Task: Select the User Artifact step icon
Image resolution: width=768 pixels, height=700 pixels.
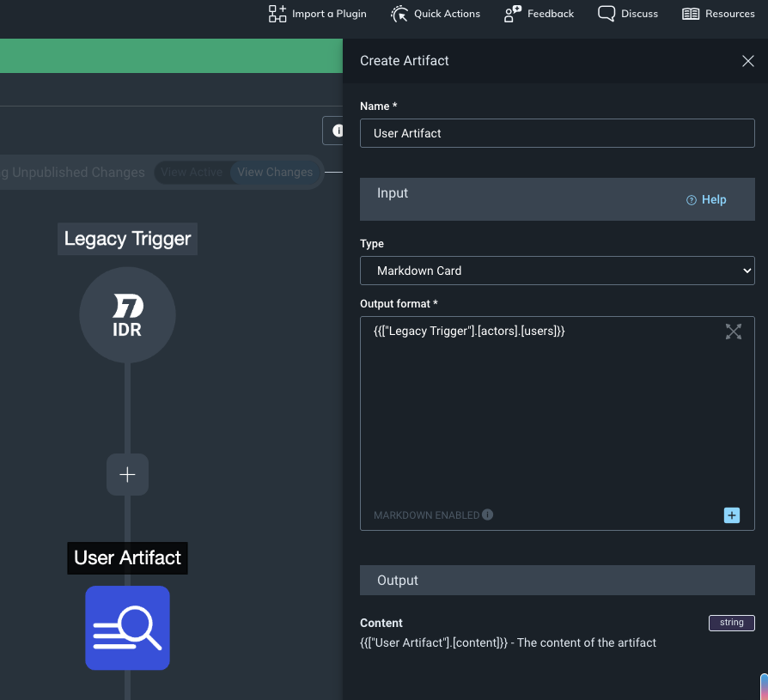Action: (127, 628)
